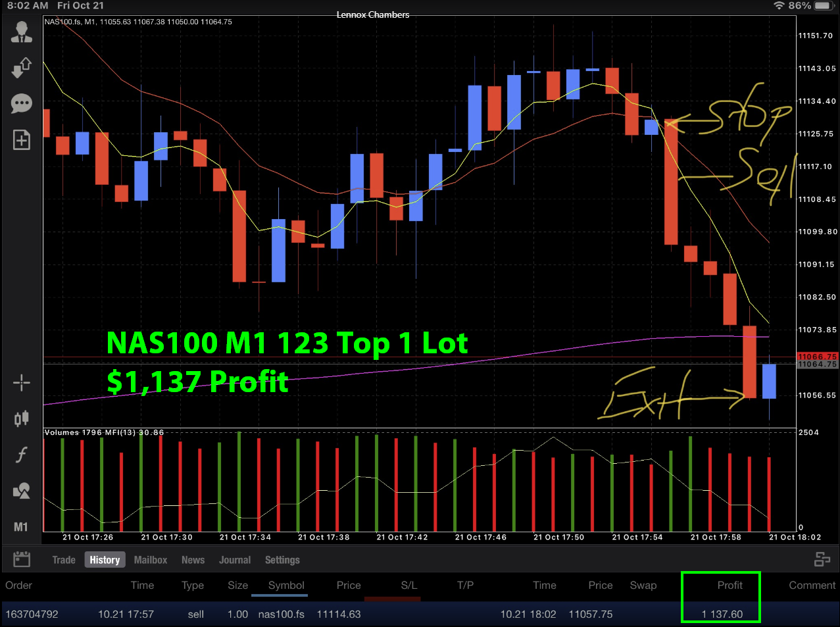The height and width of the screenshot is (627, 840).
Task: Open the drawing objects shapes icon
Action: pyautogui.click(x=22, y=491)
